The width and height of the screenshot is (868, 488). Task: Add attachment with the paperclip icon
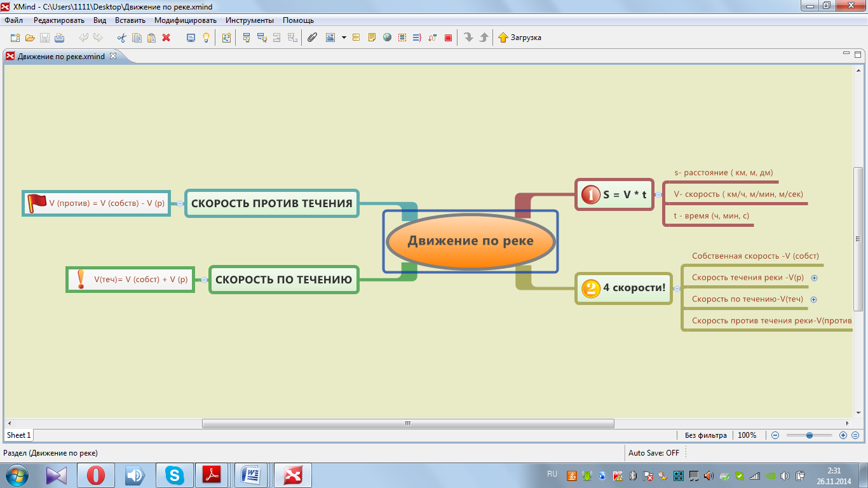(312, 37)
